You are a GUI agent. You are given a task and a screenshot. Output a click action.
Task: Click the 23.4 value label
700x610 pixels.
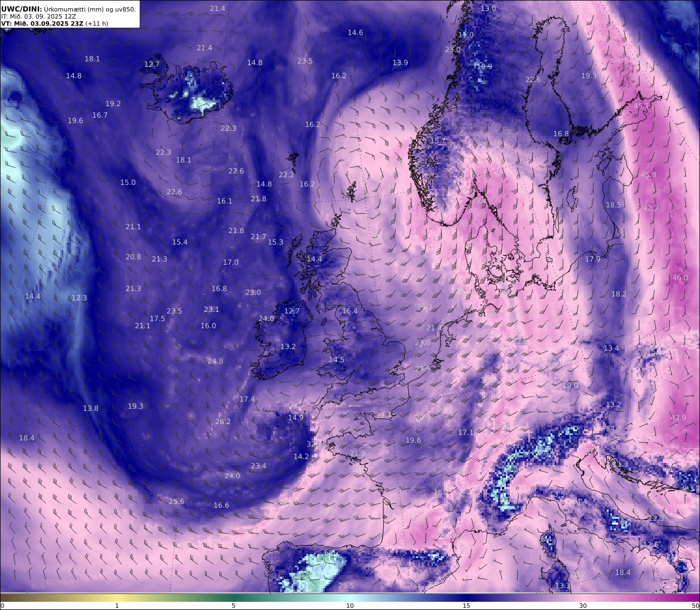click(259, 466)
